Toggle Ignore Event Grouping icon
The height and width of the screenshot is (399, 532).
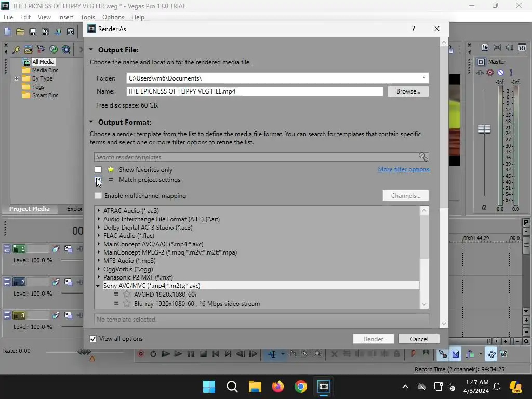[504, 354]
